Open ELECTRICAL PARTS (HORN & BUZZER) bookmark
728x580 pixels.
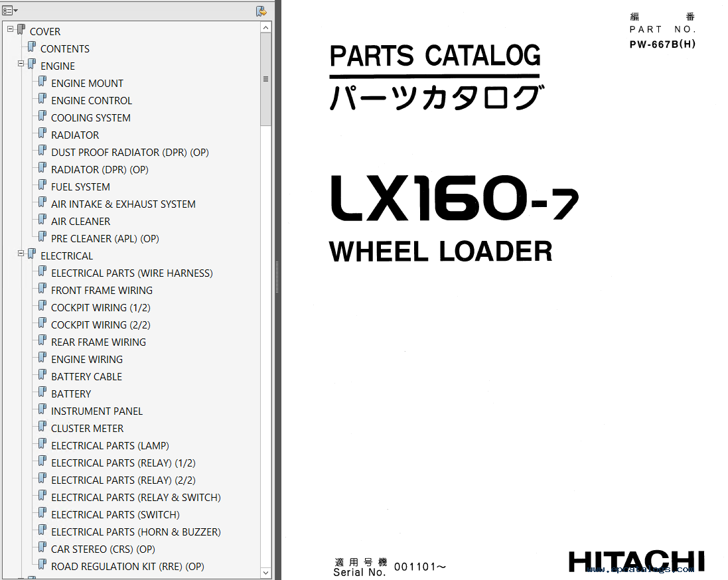point(136,532)
